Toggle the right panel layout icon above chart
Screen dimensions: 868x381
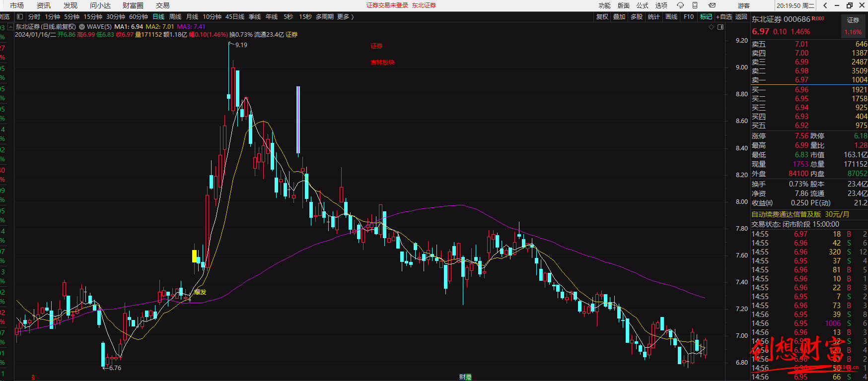721,27
